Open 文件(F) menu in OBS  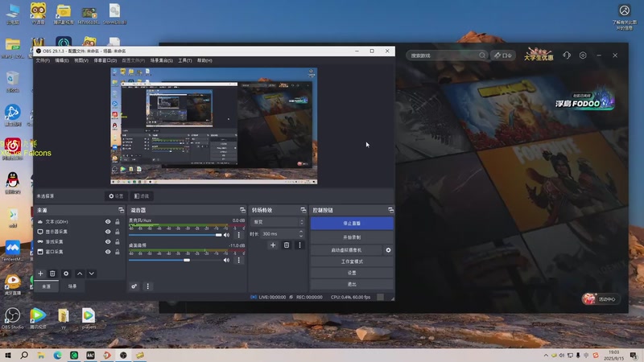click(x=43, y=60)
